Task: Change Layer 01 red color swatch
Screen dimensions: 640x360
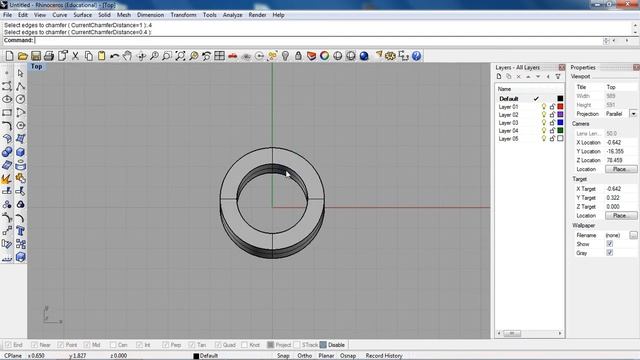Action: [x=560, y=107]
